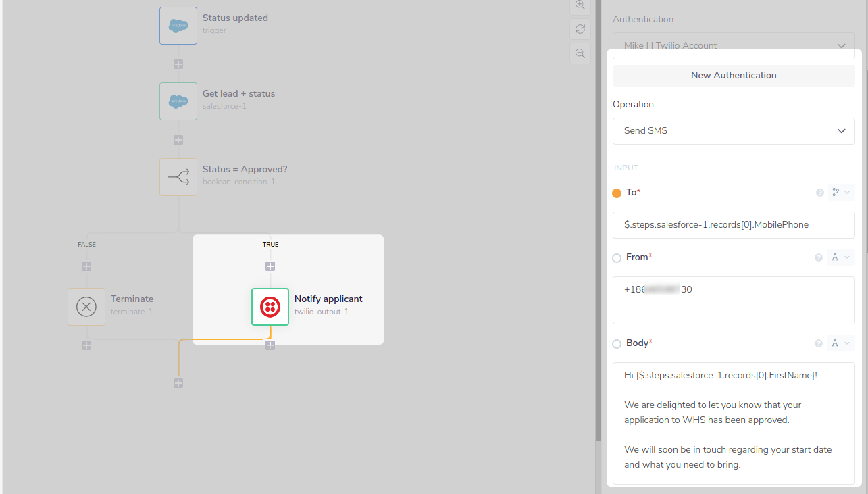The height and width of the screenshot is (494, 868).
Task: Toggle the input mode circle beside From
Action: 617,257
